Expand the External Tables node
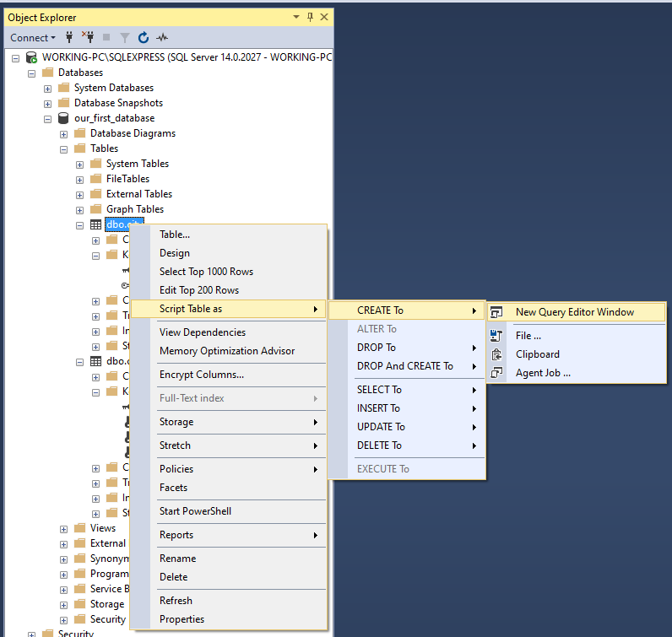Image resolution: width=672 pixels, height=637 pixels. (x=79, y=195)
